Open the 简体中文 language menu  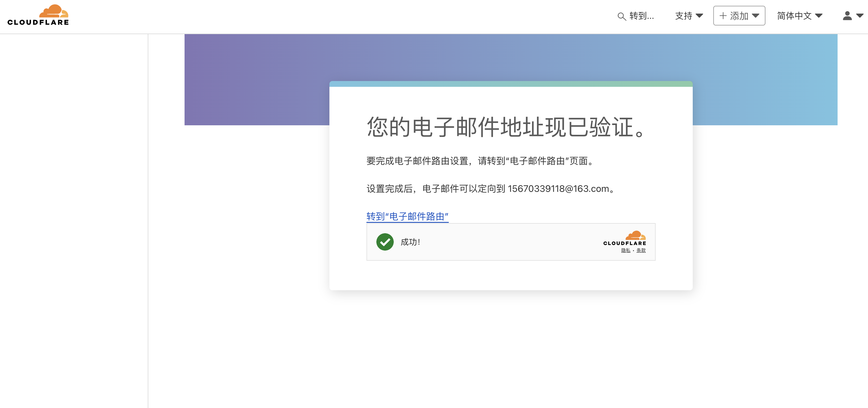[794, 16]
